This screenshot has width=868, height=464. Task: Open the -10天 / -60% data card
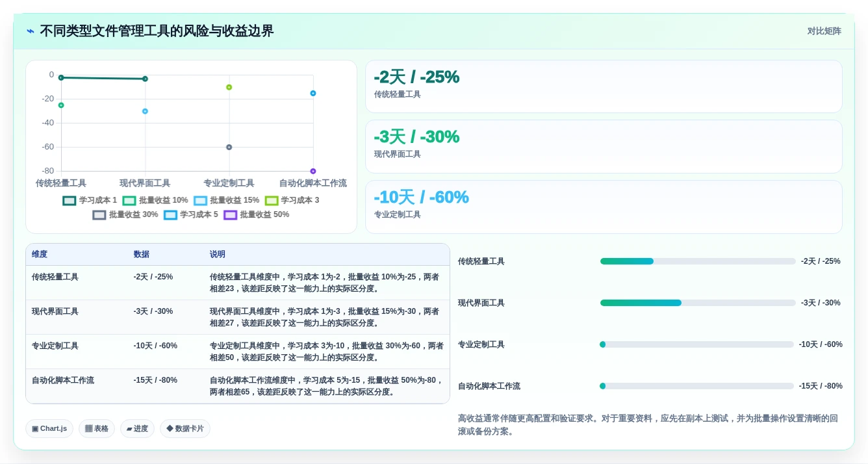coord(604,207)
